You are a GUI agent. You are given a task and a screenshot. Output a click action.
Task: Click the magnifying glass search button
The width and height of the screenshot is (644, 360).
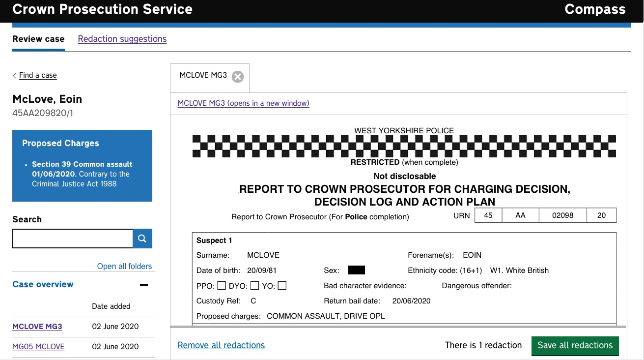pyautogui.click(x=142, y=239)
